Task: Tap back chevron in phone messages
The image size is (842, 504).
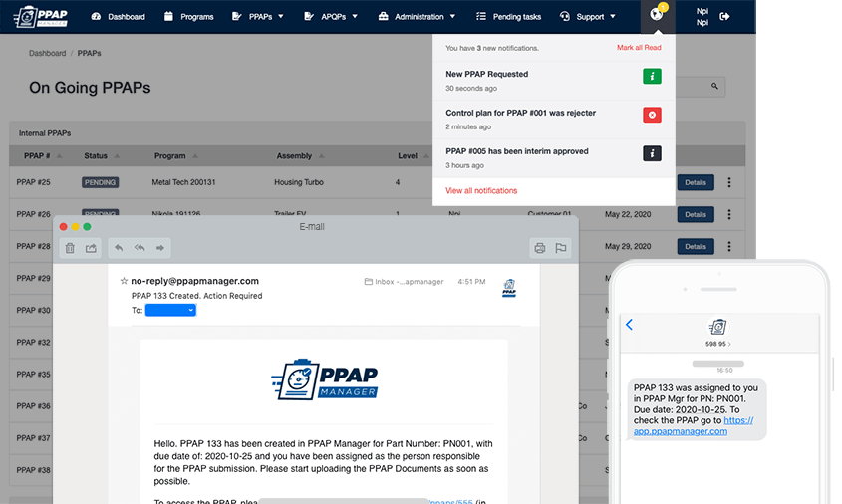Action: (630, 324)
